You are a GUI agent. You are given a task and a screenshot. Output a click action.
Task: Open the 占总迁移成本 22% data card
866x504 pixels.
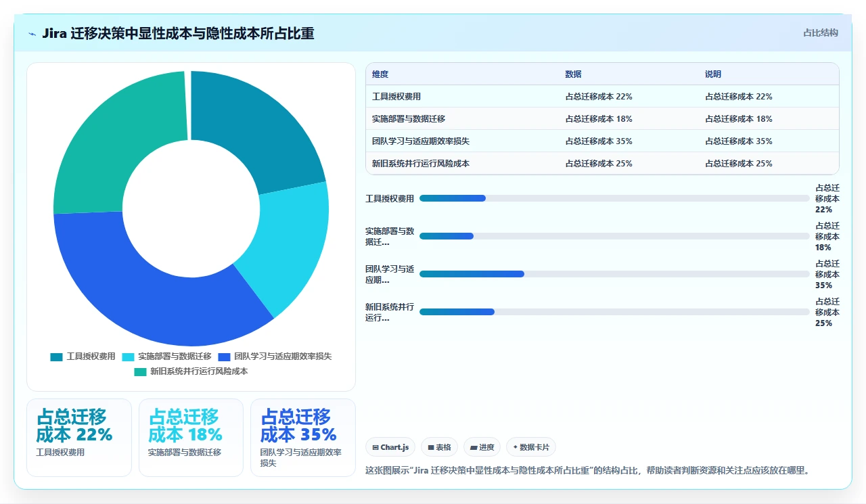pyautogui.click(x=79, y=438)
